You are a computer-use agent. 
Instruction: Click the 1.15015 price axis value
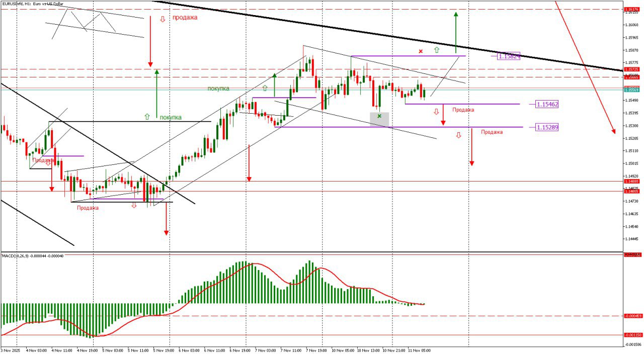pyautogui.click(x=631, y=163)
